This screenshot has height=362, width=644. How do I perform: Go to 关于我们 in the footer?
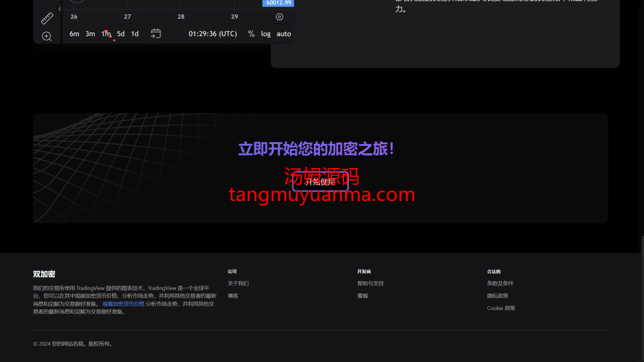(238, 284)
